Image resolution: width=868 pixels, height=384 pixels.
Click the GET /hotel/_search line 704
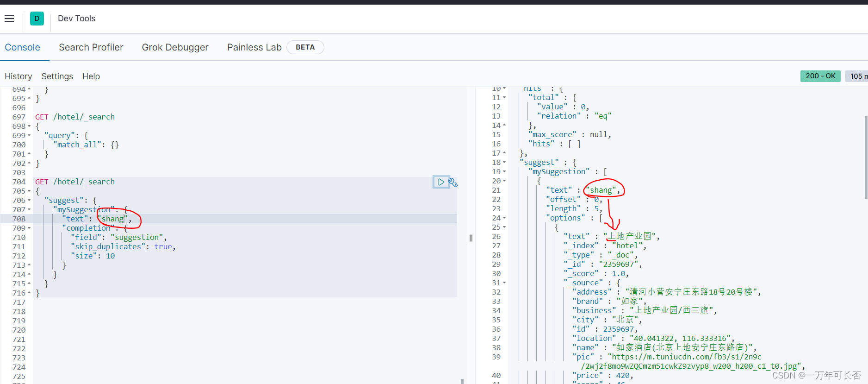[75, 182]
